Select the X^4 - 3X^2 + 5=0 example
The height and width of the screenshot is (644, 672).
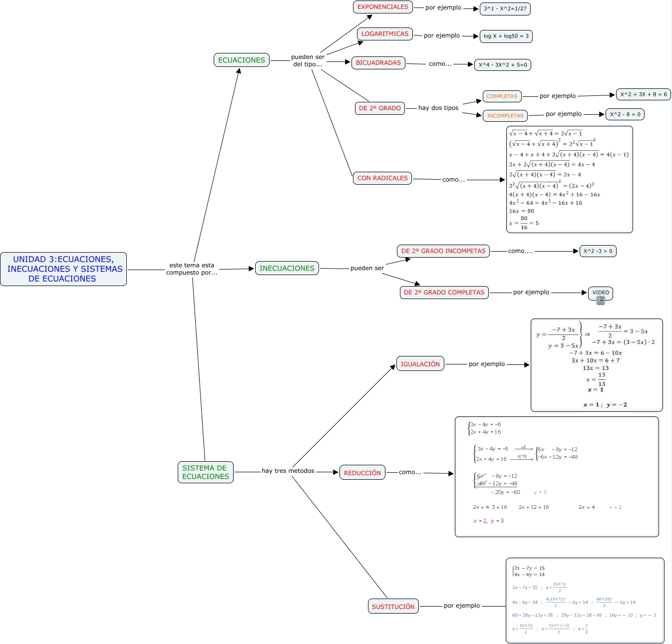coord(502,65)
